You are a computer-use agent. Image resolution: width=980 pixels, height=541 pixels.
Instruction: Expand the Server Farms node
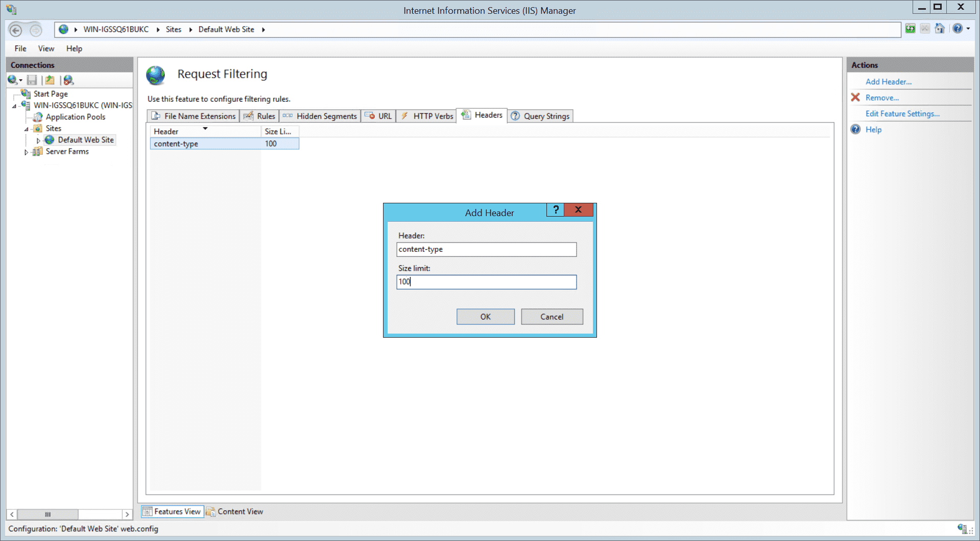(27, 152)
